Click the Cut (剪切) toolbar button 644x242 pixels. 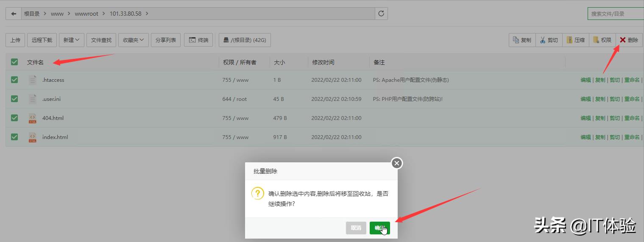(x=549, y=40)
